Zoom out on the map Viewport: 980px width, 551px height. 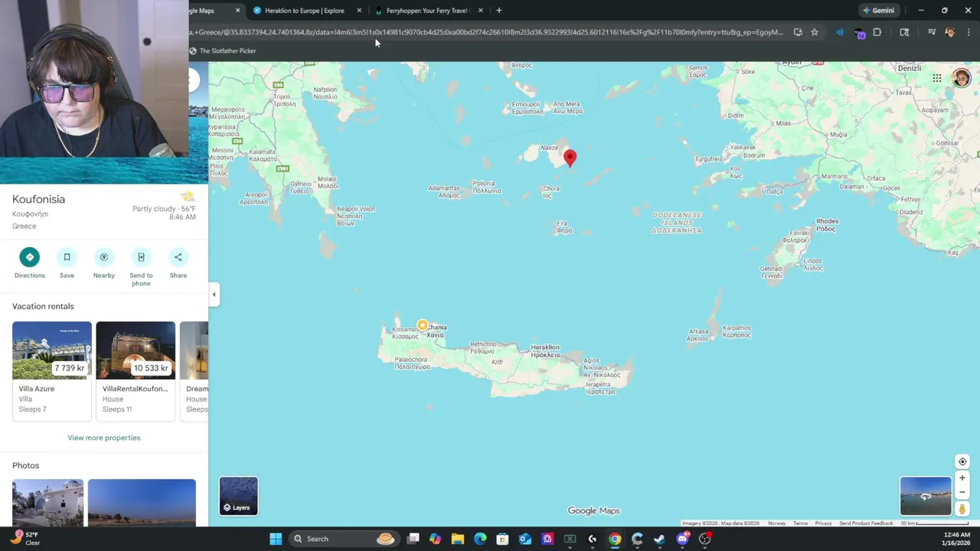(962, 492)
